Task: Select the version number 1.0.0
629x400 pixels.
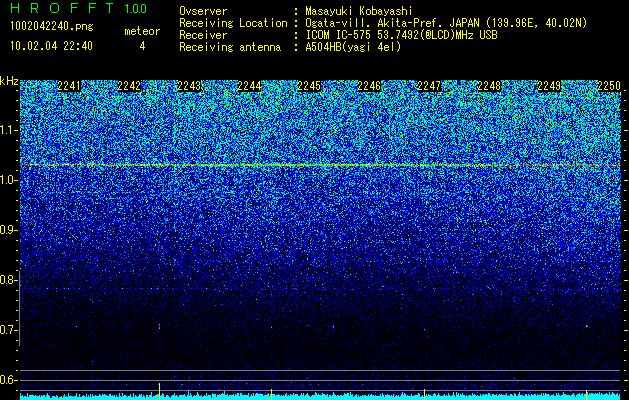Action: 136,9
